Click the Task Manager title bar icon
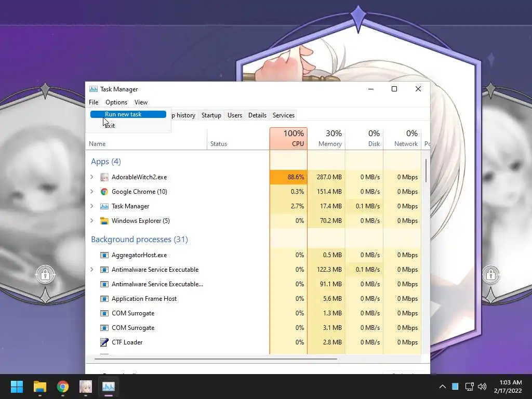Image resolution: width=532 pixels, height=399 pixels. point(94,89)
